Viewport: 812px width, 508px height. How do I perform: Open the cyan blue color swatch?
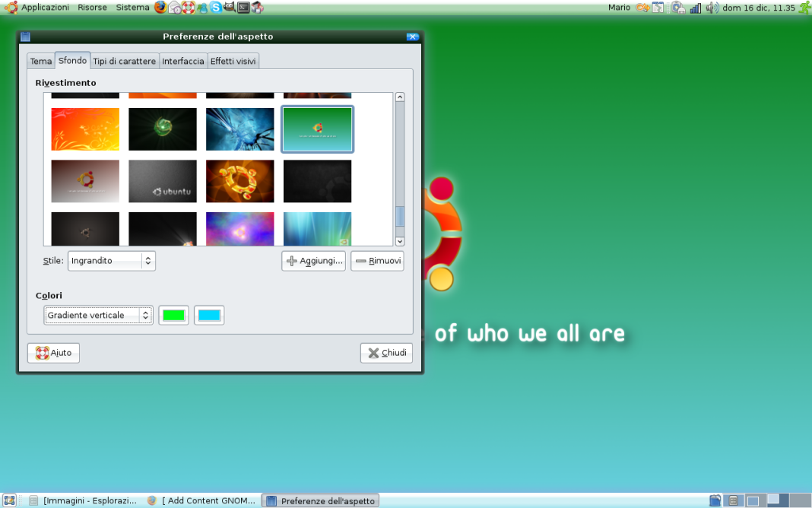pyautogui.click(x=209, y=315)
